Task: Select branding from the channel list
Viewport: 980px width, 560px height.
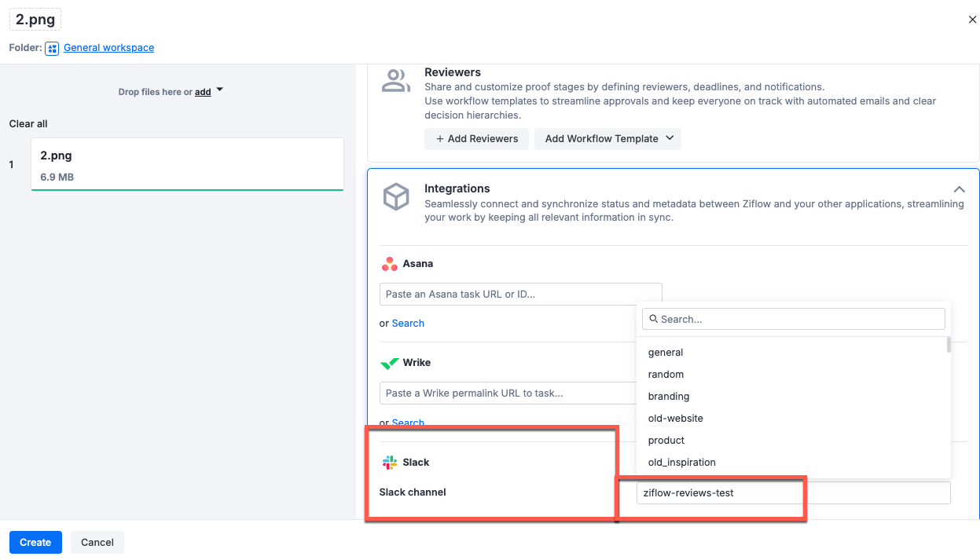Action: coord(668,397)
